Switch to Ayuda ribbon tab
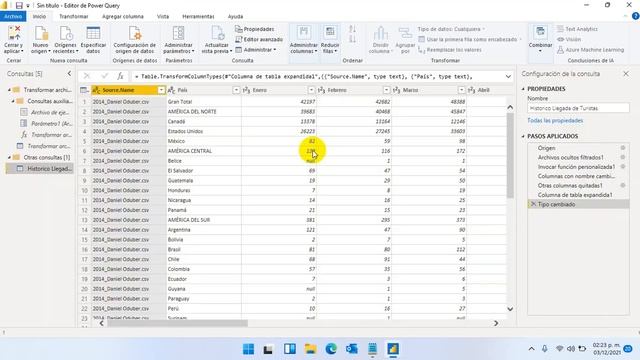 point(236,16)
